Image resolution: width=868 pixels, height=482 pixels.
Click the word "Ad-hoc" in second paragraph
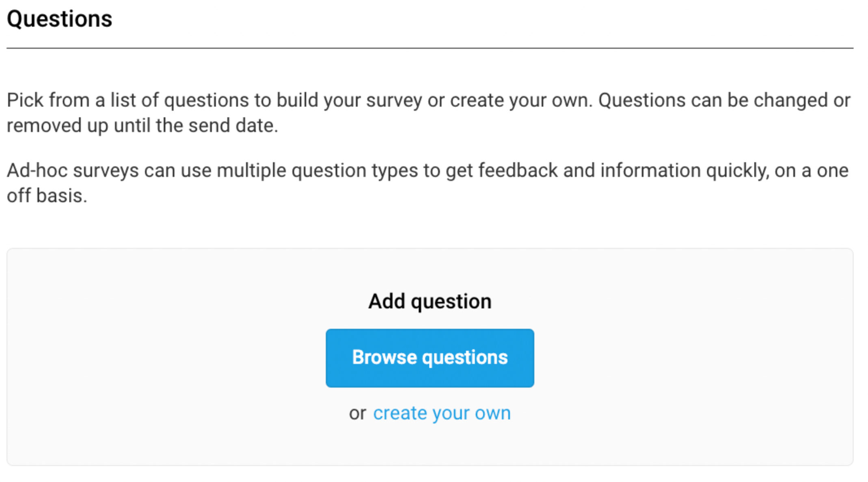[37, 170]
